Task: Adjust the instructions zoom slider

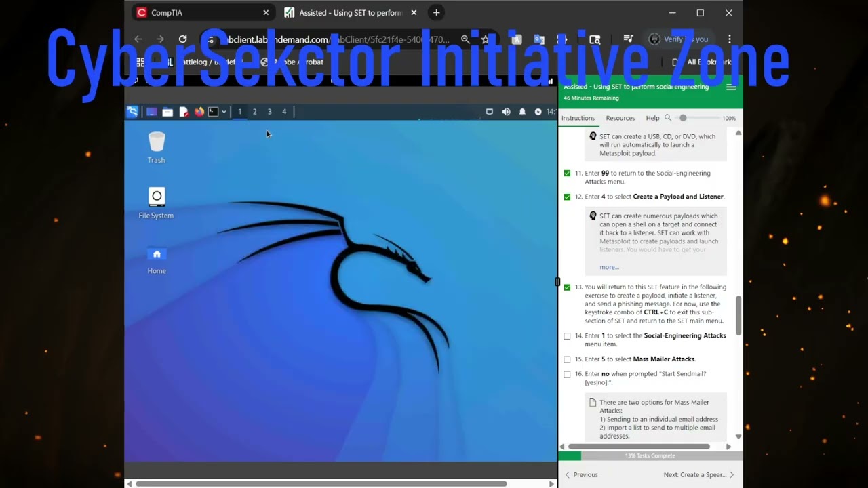Action: point(697,118)
